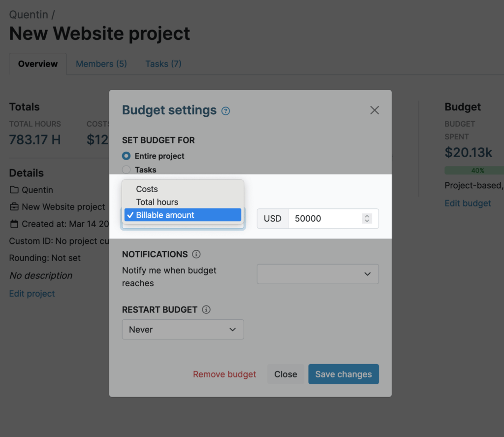Click the Remove budget link
The image size is (504, 437).
coord(224,374)
